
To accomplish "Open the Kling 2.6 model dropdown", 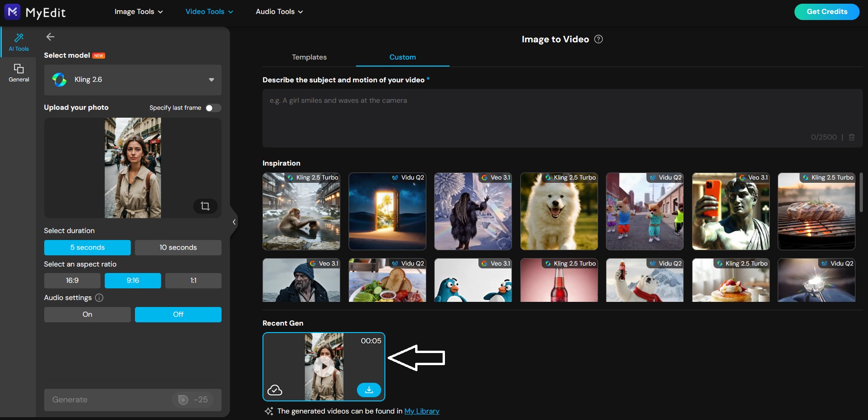I will pos(133,80).
